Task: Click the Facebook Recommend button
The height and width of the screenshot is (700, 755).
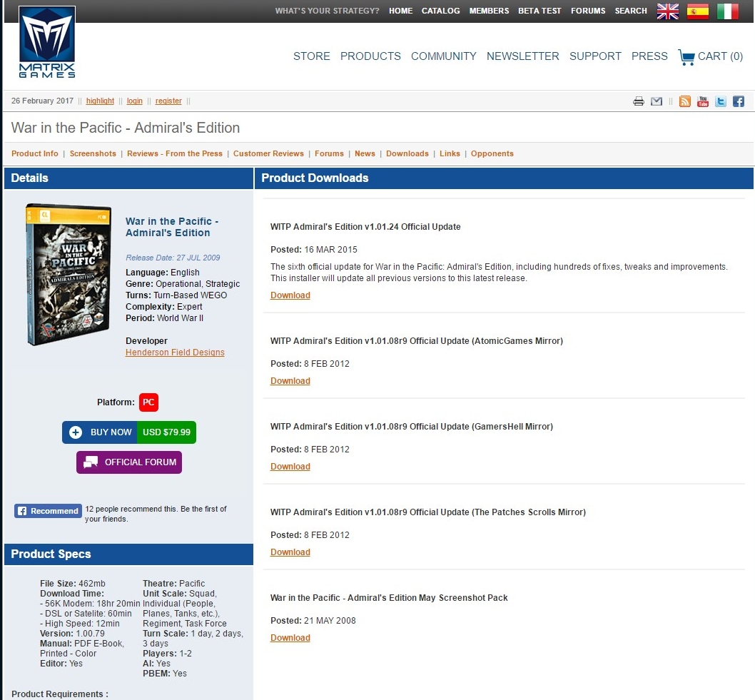Action: pyautogui.click(x=48, y=511)
